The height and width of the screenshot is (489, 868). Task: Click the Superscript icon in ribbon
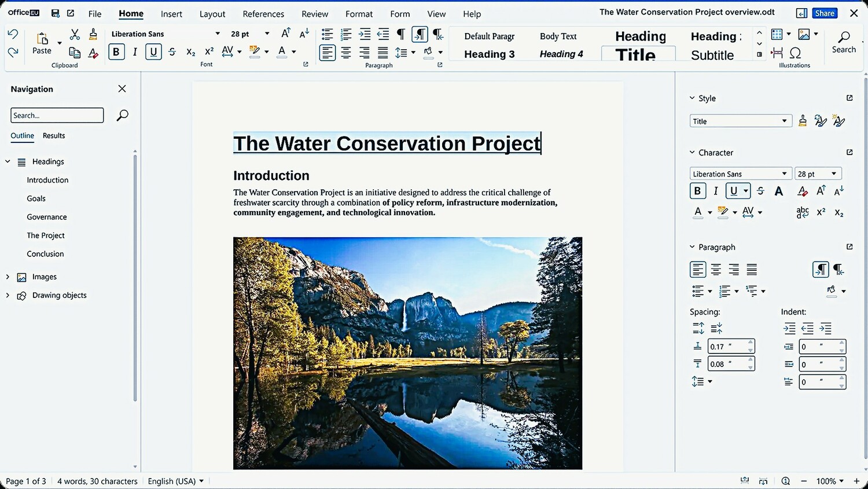pyautogui.click(x=209, y=52)
